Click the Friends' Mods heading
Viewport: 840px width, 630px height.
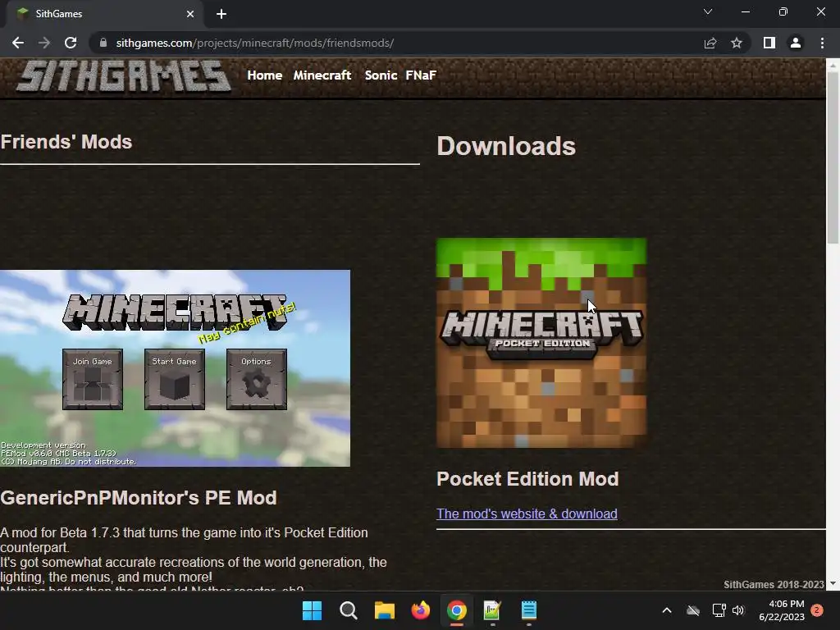[66, 142]
